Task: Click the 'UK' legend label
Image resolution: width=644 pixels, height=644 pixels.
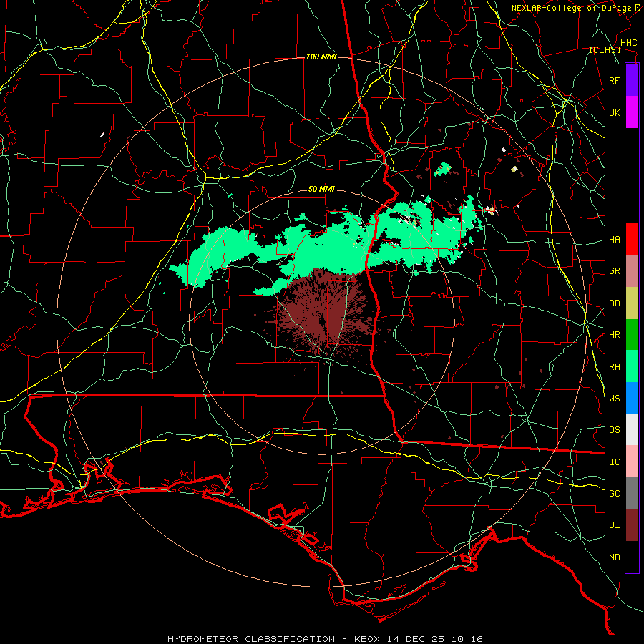Action: click(614, 112)
